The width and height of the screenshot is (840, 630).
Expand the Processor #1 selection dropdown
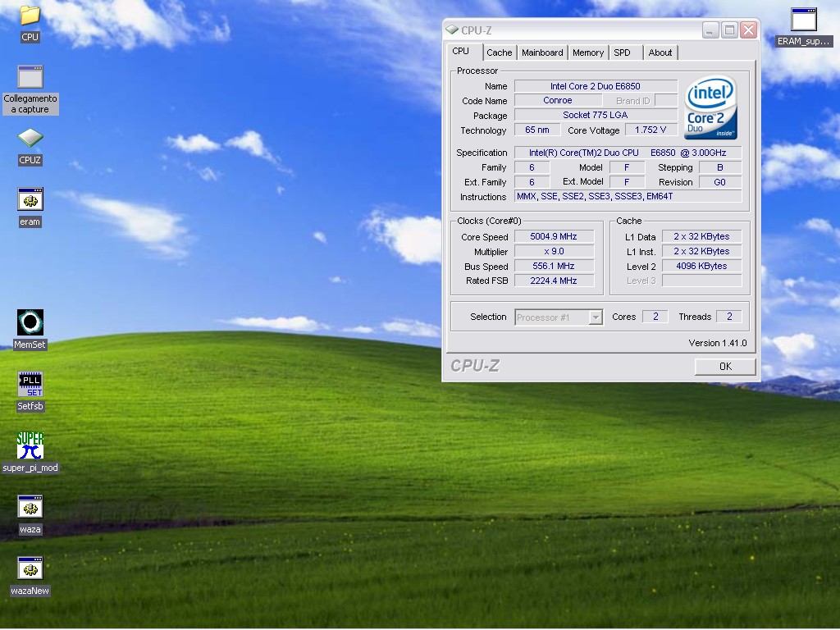(596, 317)
